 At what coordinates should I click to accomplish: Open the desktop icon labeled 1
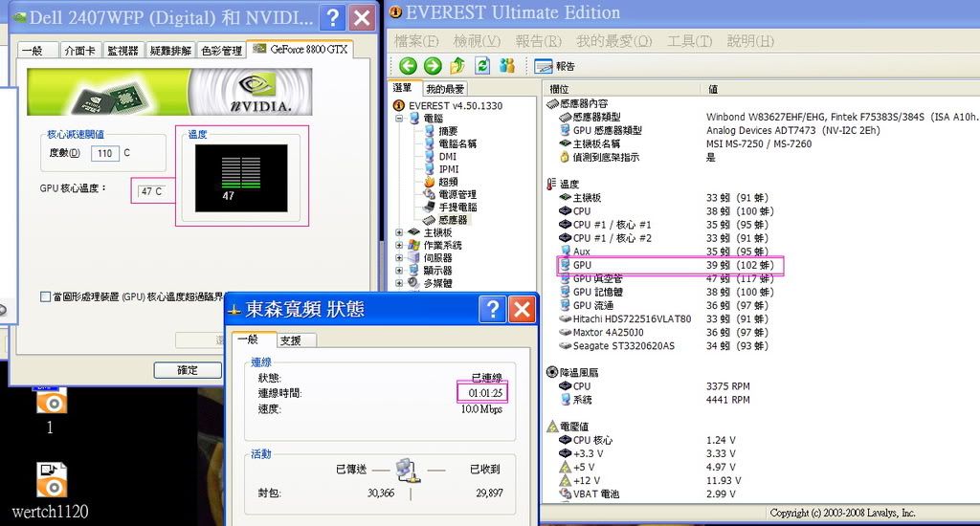point(50,409)
